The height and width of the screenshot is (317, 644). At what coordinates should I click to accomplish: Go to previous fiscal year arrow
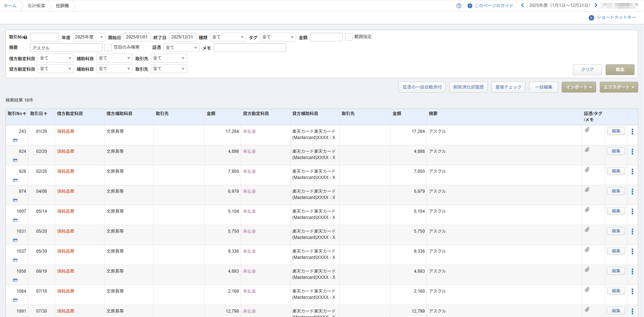(x=522, y=5)
